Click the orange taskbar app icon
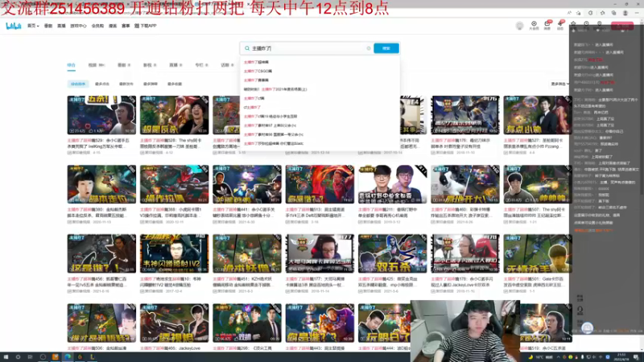The height and width of the screenshot is (362, 644). [x=55, y=357]
